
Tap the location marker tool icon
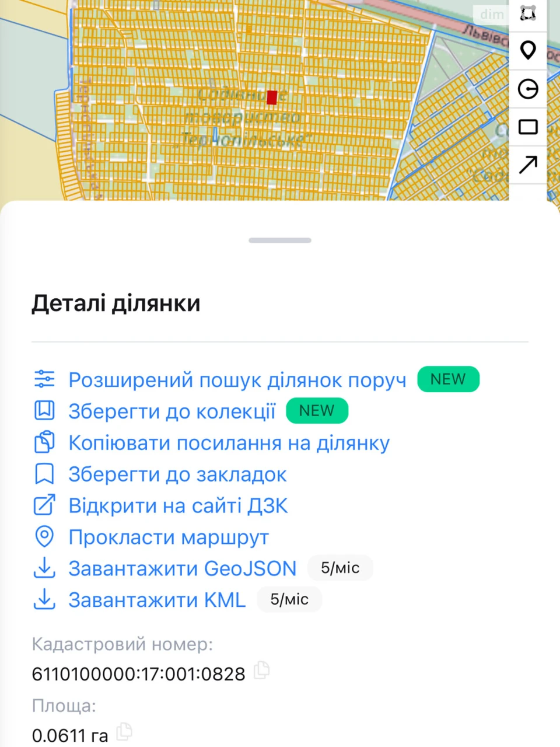click(x=528, y=51)
